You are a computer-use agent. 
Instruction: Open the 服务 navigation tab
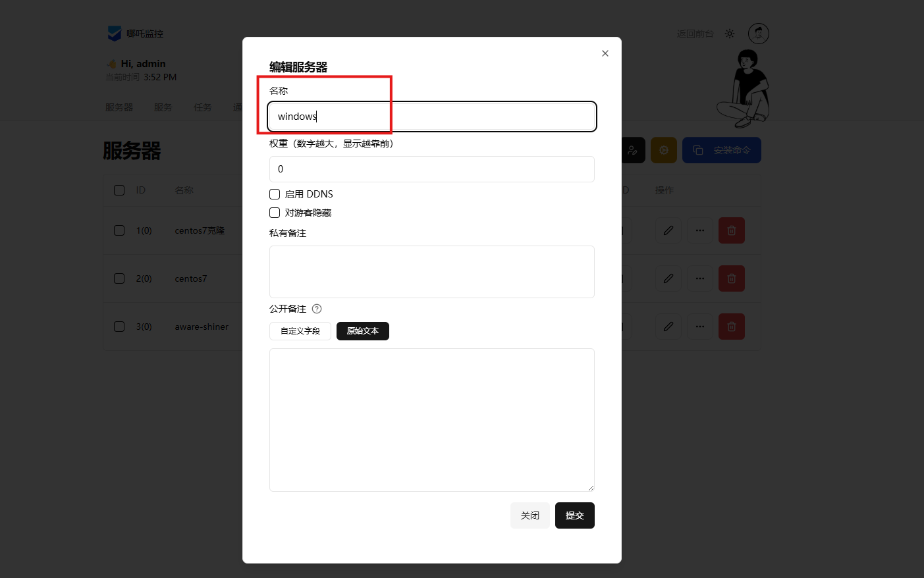pyautogui.click(x=163, y=107)
